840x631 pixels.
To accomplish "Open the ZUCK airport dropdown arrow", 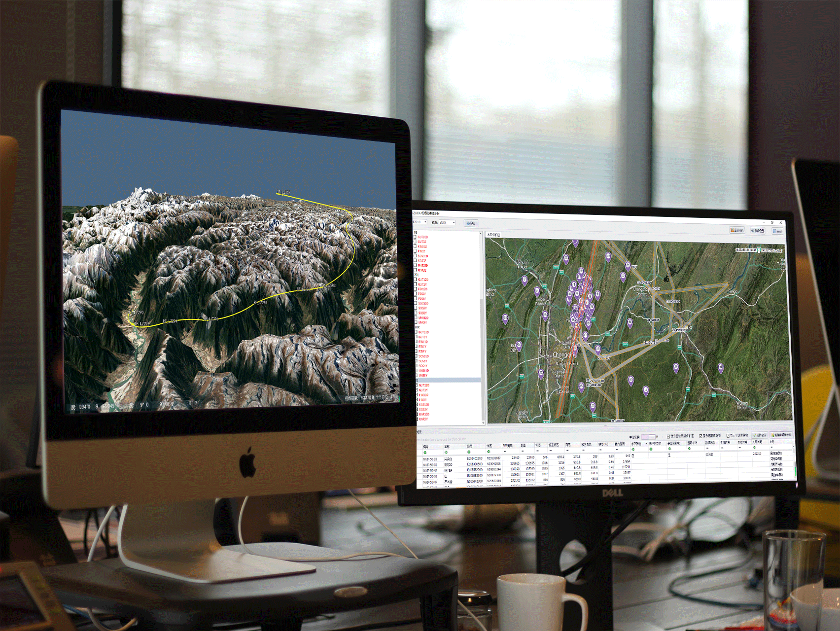I will 454,222.
